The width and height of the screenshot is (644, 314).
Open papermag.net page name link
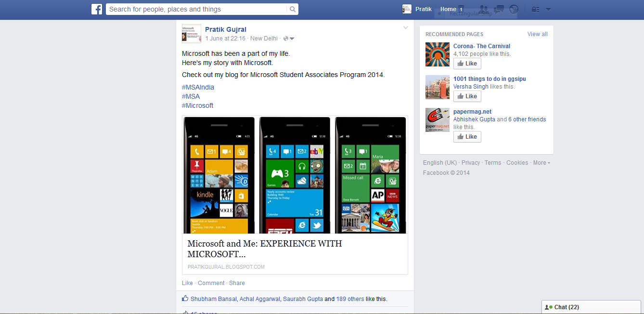[472, 112]
